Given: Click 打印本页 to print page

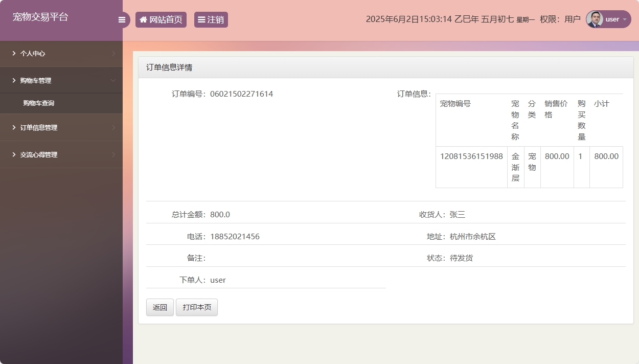Looking at the screenshot, I should coord(197,307).
